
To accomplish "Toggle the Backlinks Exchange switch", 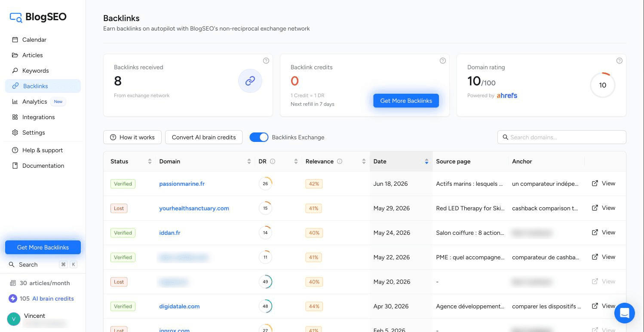I will 259,137.
